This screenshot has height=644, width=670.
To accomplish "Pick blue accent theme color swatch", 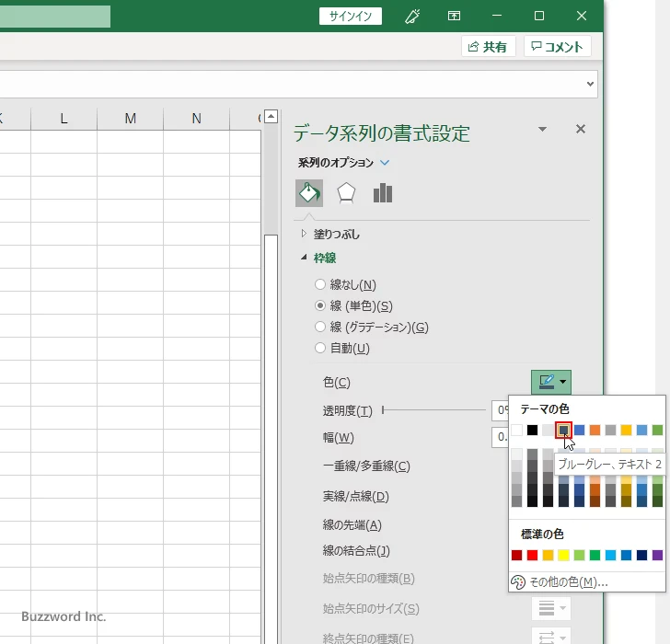I will pyautogui.click(x=580, y=430).
